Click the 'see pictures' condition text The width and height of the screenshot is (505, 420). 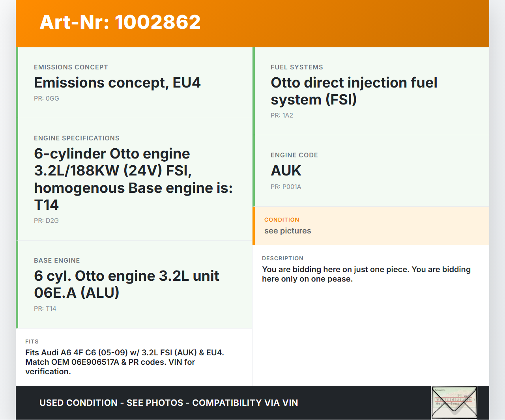288,231
